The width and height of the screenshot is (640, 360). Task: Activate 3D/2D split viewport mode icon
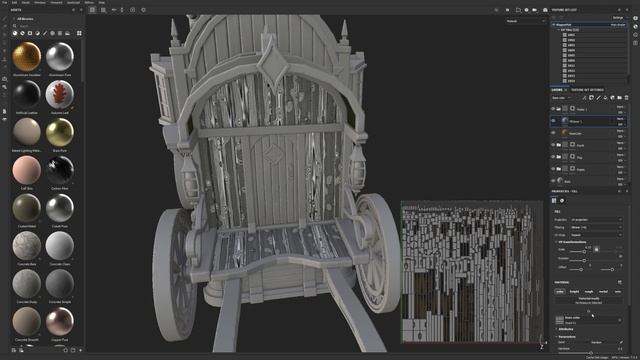[x=92, y=10]
